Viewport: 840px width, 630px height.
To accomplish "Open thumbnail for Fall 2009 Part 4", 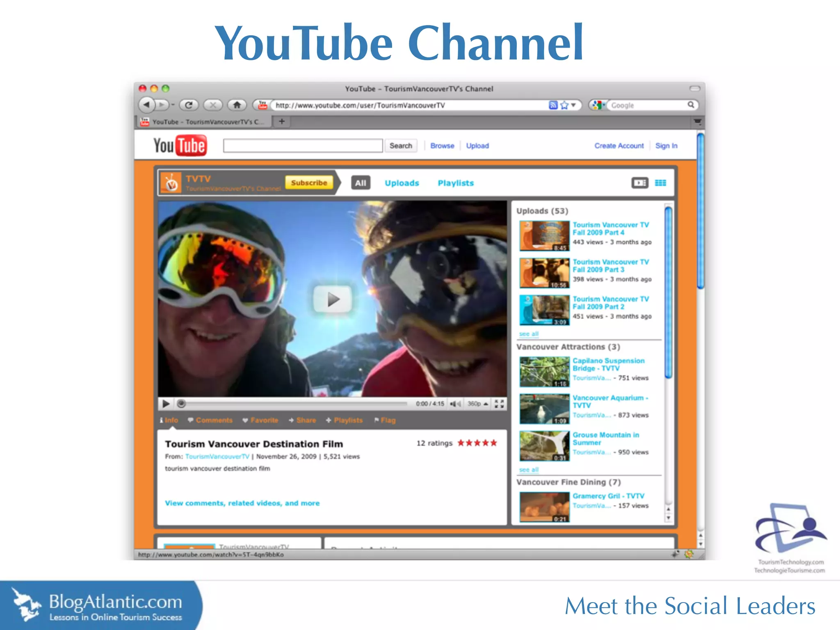I will [544, 236].
